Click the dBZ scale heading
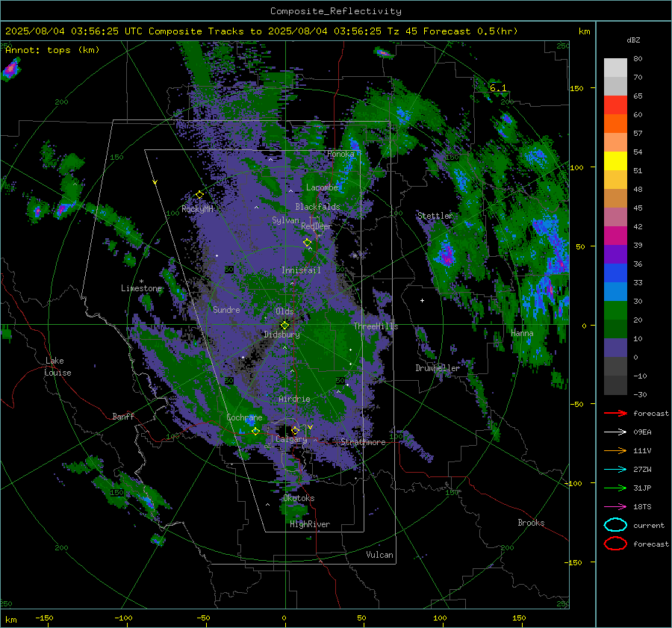 (x=633, y=40)
